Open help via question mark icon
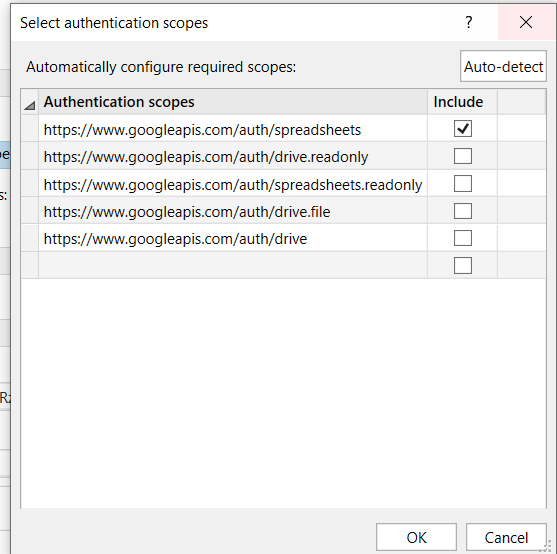 tap(469, 22)
